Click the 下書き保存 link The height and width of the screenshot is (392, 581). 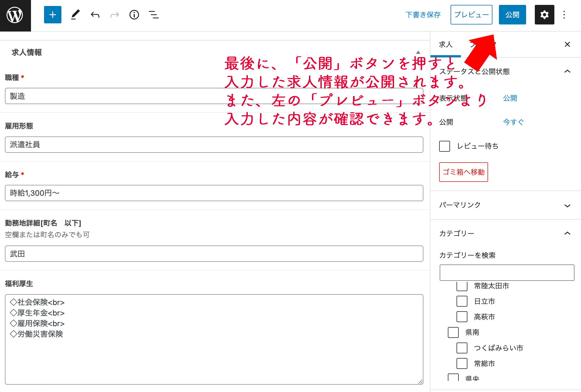pyautogui.click(x=423, y=15)
